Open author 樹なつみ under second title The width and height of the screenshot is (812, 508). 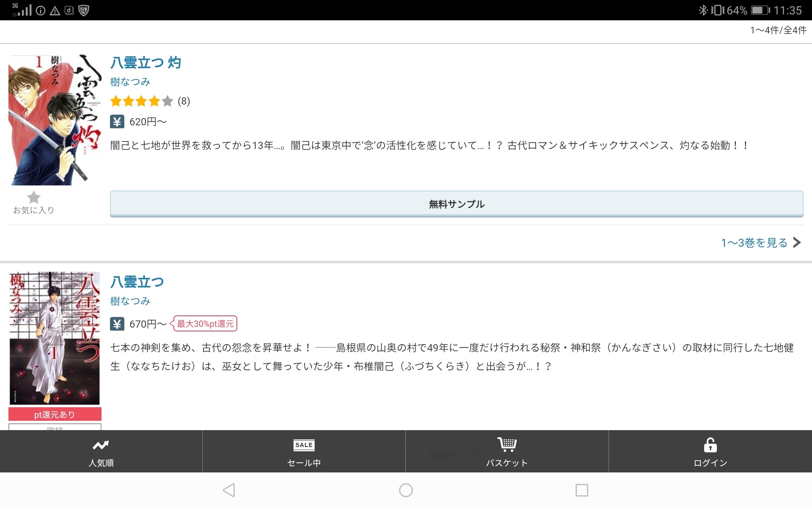click(130, 301)
